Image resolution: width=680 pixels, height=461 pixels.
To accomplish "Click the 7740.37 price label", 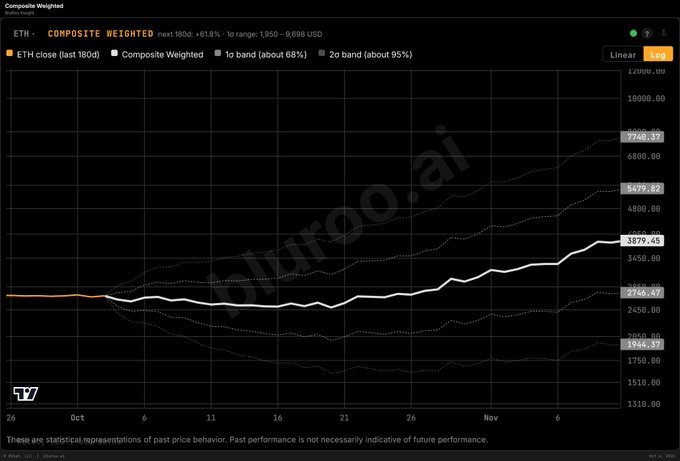I will pos(642,137).
